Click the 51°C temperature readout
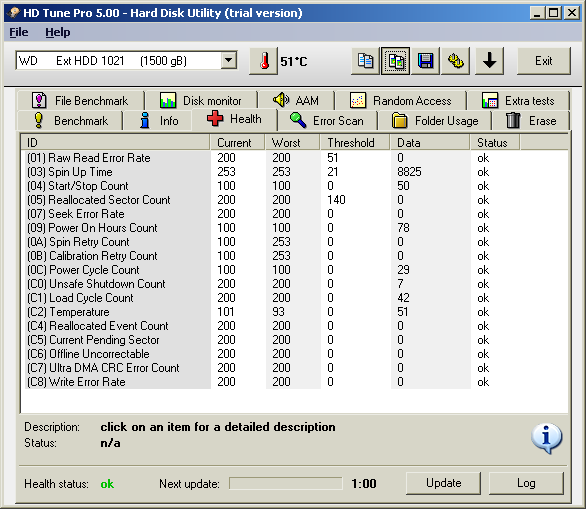Screen dimensions: 586x509 pos(294,62)
